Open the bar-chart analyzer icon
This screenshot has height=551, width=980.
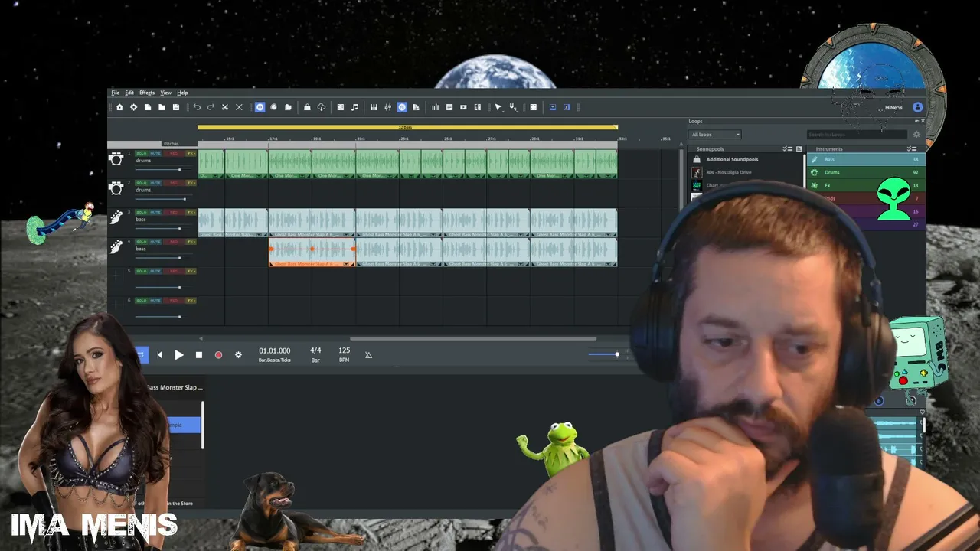tap(436, 107)
